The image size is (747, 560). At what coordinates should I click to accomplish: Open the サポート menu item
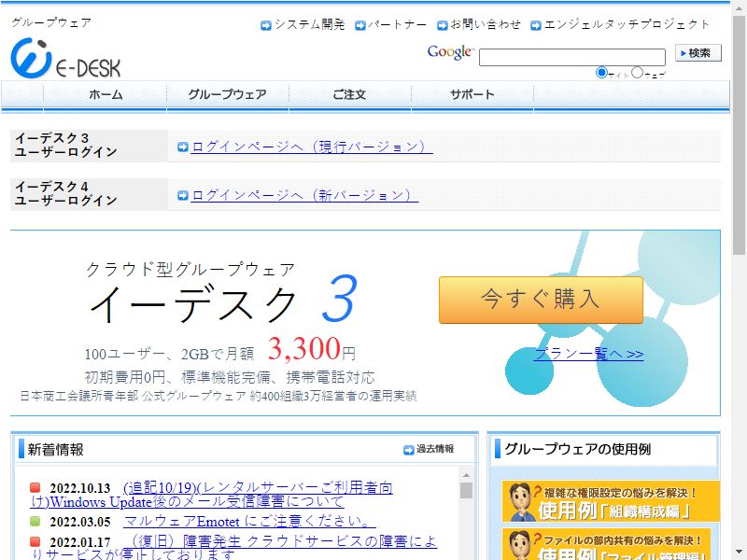[472, 94]
